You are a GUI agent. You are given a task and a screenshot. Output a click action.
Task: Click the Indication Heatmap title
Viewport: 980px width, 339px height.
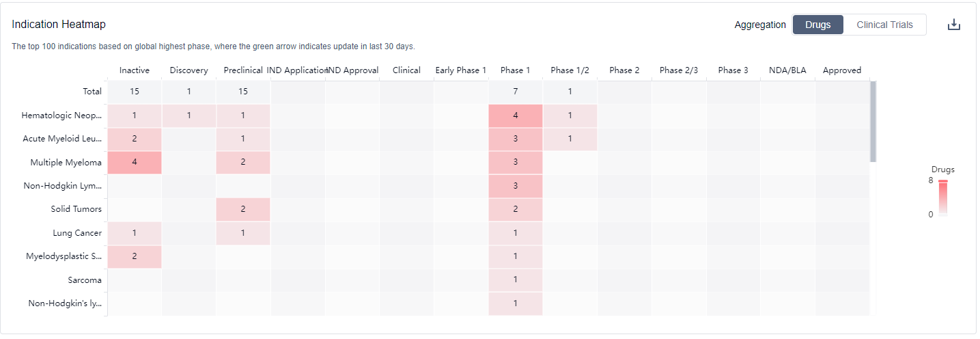pyautogui.click(x=59, y=25)
